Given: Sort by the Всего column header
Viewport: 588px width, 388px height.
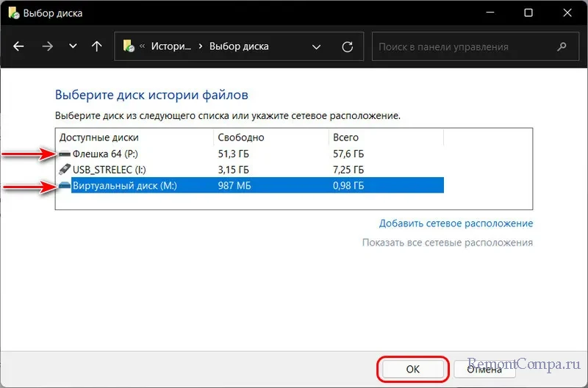Looking at the screenshot, I should point(346,137).
